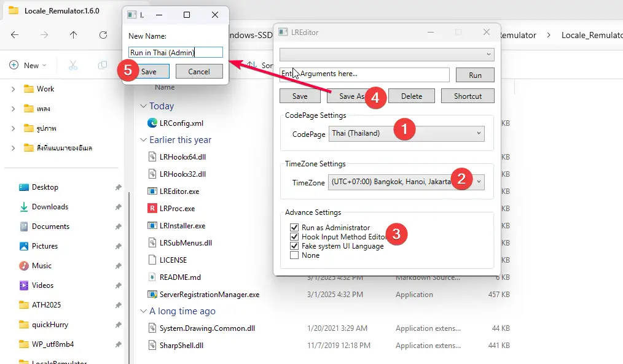
Task: Click Delete button in LREditor
Action: pos(412,96)
